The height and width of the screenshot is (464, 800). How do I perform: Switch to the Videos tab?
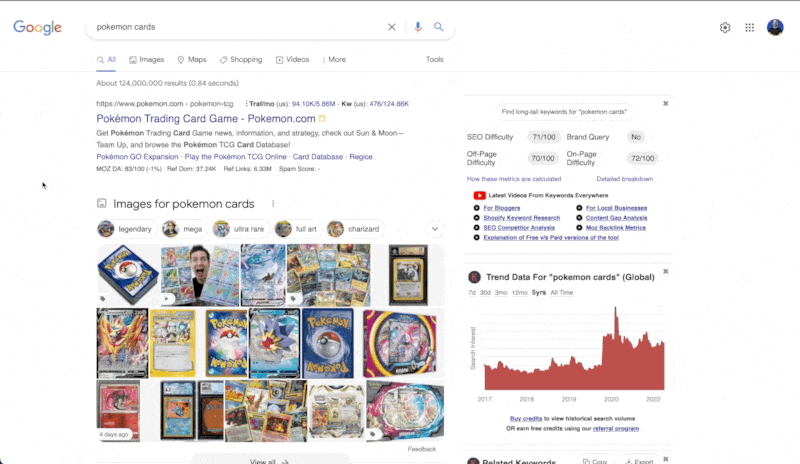(x=292, y=60)
